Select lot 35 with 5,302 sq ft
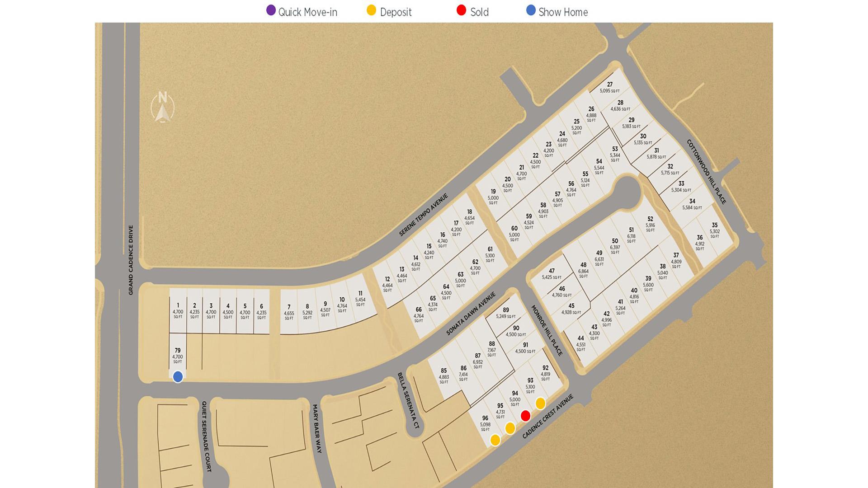This screenshot has width=868, height=488. click(715, 230)
